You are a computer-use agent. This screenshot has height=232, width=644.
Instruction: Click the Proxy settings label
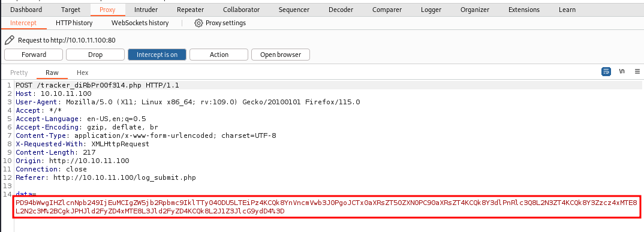point(225,23)
